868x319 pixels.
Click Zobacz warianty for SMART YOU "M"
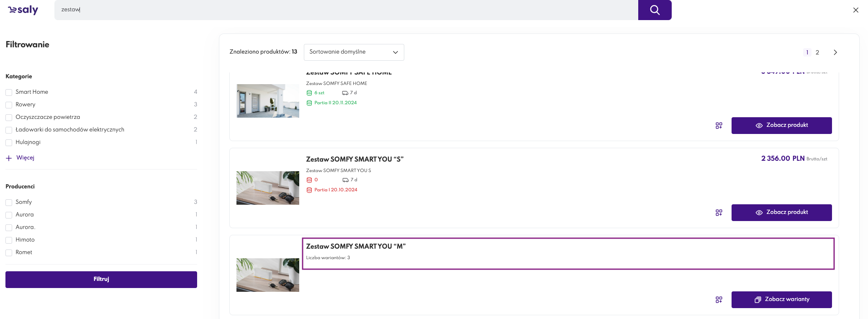[781, 300]
